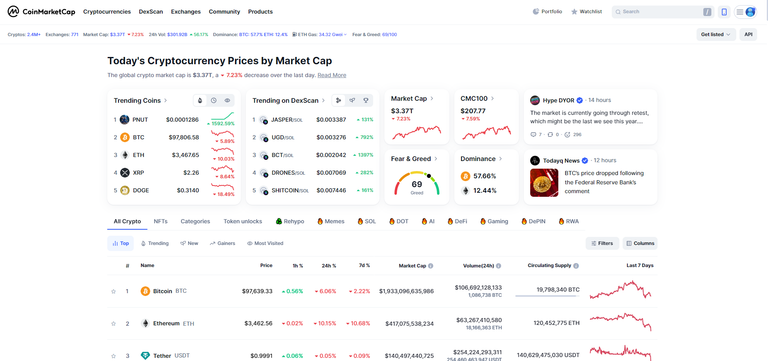
Task: Switch to the NFTs tab
Action: 160,221
